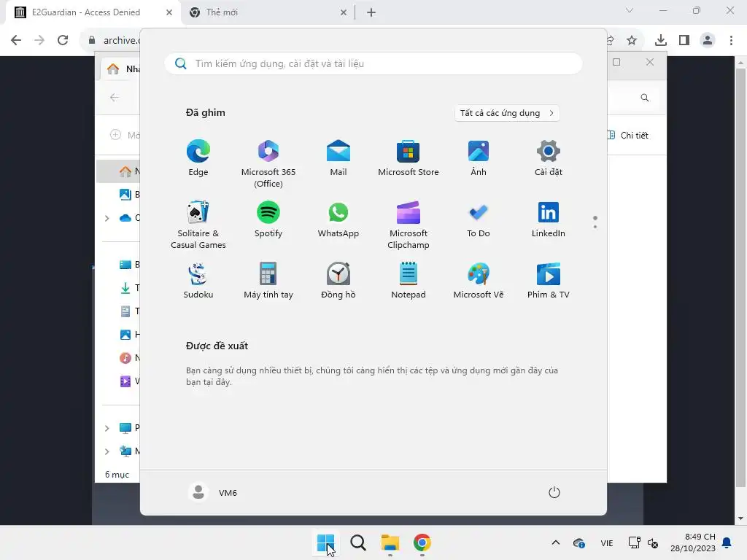Launch Notepad from pinned apps
The image size is (747, 560).
pyautogui.click(x=409, y=281)
